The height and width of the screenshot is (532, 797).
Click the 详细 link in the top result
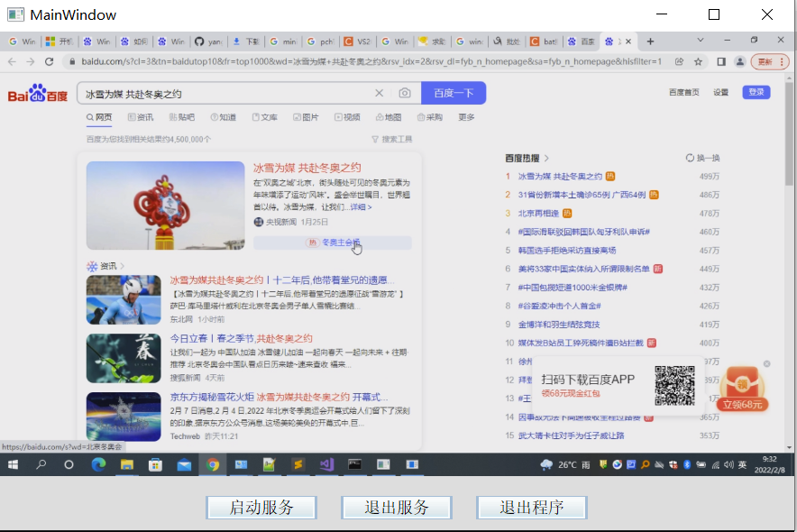[x=361, y=207]
